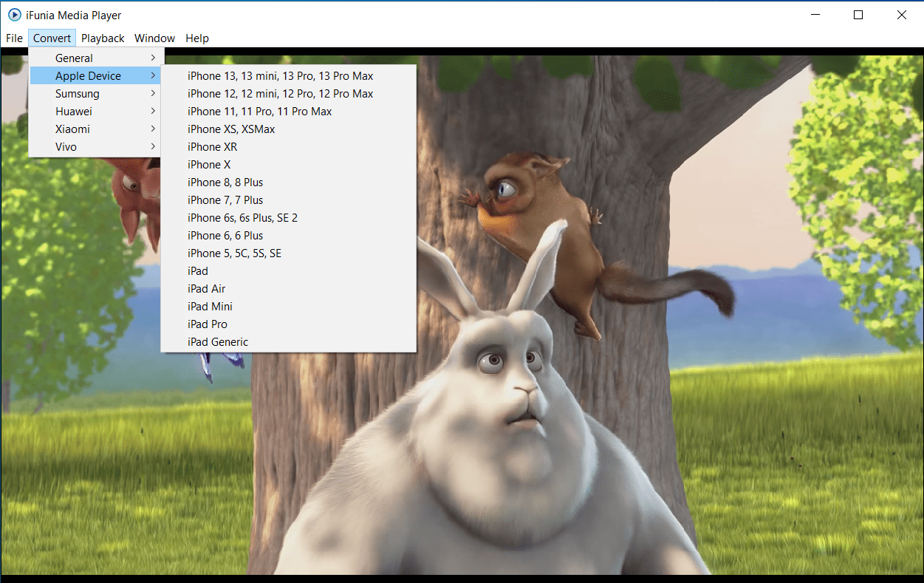Choose the iPad Pro preset
Viewport: 924px width, 583px height.
(x=289, y=324)
